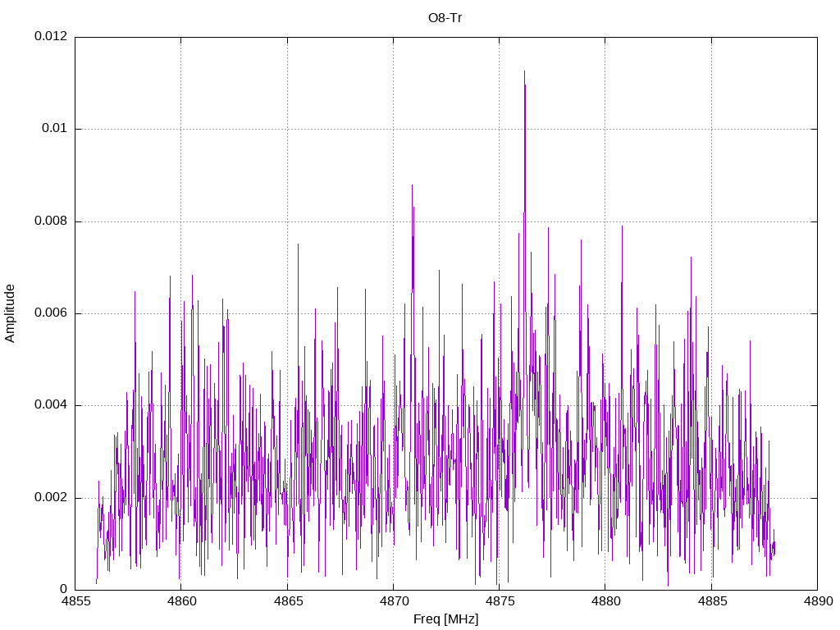Click the 4885 x-axis tick label
The image size is (840, 630).
[711, 601]
